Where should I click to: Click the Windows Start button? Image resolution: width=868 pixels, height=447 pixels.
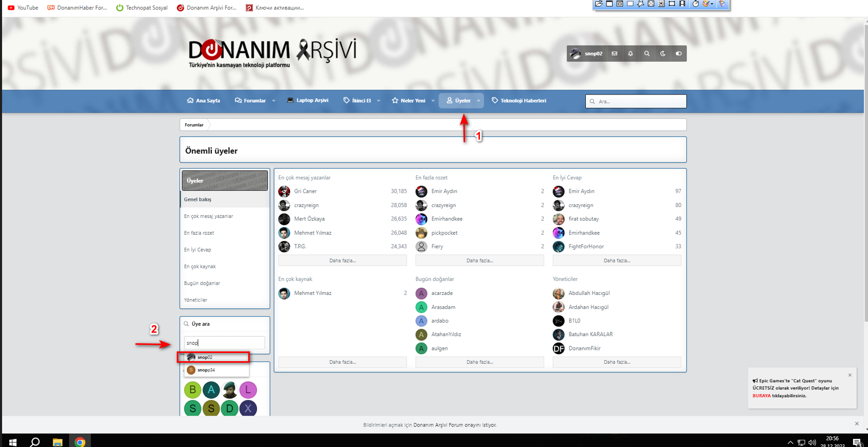13,442
